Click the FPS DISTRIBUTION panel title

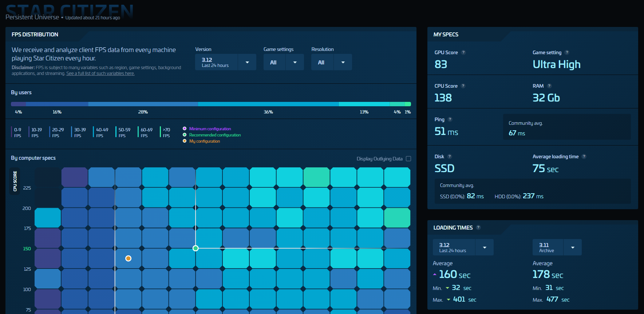click(x=35, y=35)
